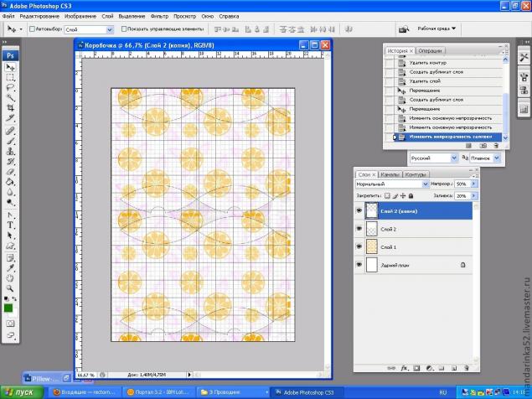Toggle lock transparent pixels icon
The image size is (532, 399).
click(x=387, y=196)
